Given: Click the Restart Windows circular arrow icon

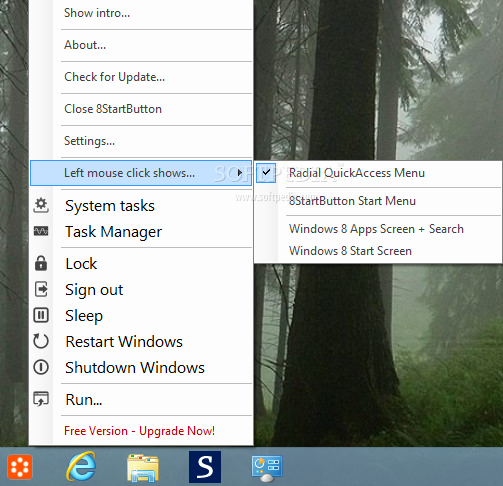Looking at the screenshot, I should click(41, 341).
